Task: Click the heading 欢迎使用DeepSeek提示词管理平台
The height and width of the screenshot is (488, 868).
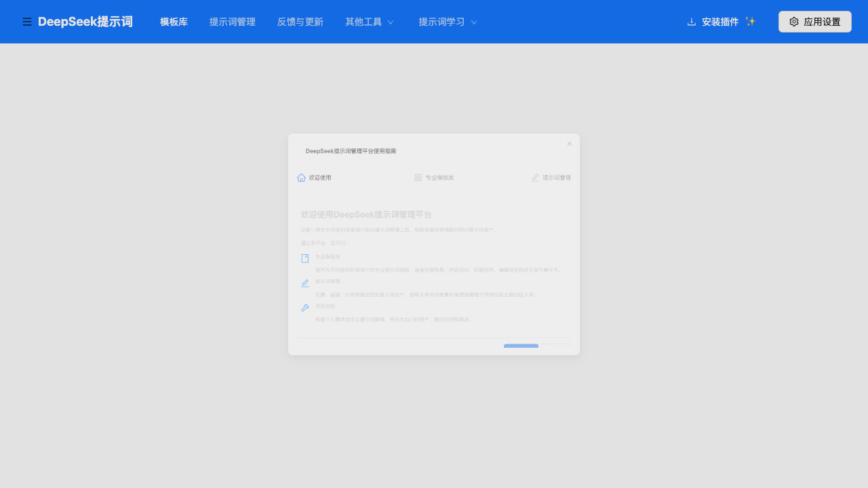Action: 366,214
